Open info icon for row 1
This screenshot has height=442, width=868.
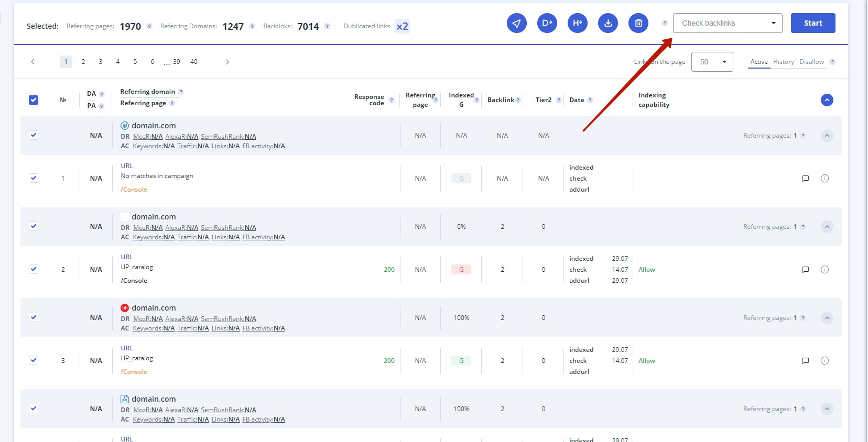(824, 179)
